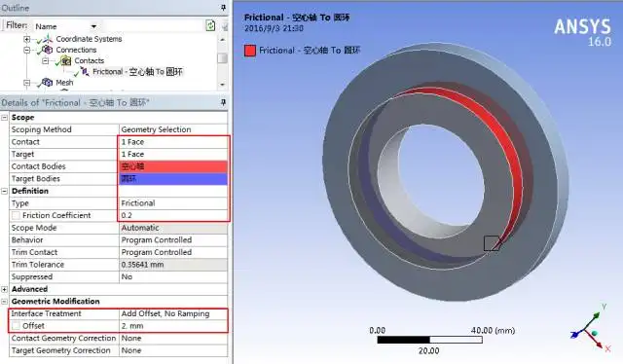Click the Contacts folder icon
The width and height of the screenshot is (623, 364).
pos(66,60)
